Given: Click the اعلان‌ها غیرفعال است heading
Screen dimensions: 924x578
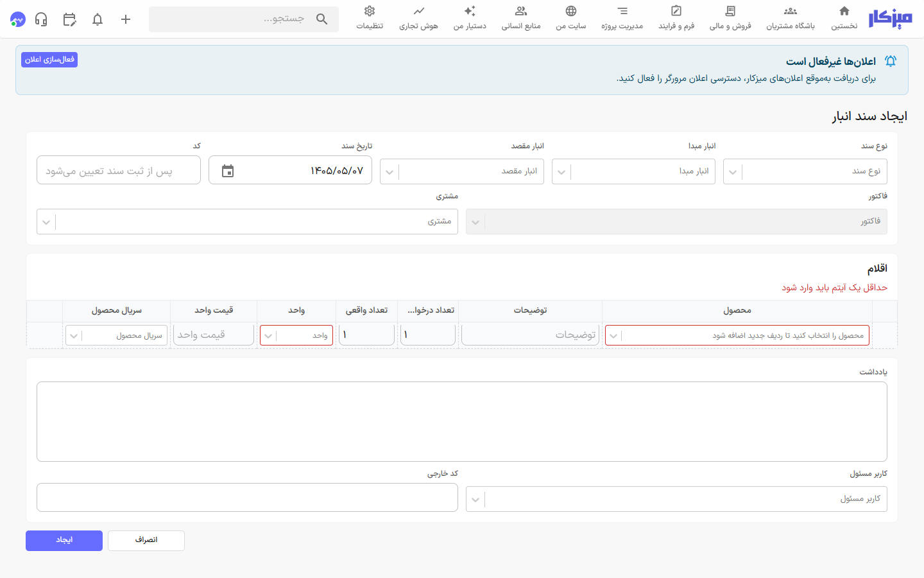Looking at the screenshot, I should coord(831,62).
